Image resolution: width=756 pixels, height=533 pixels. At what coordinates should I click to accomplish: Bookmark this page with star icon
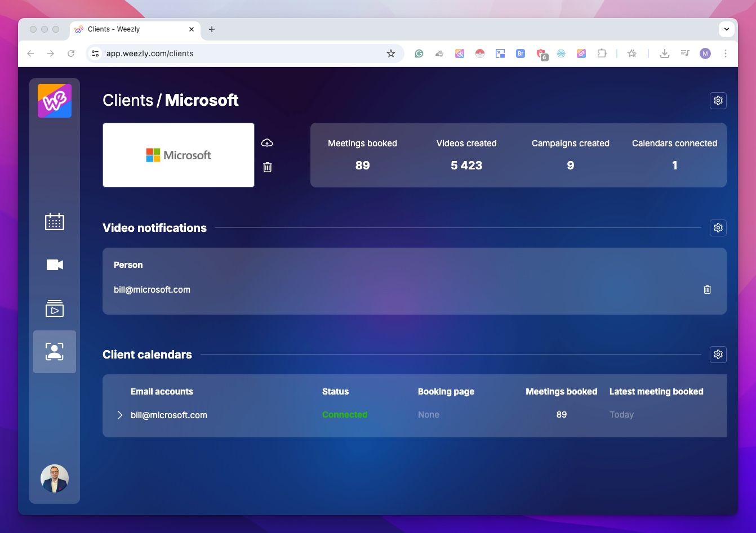click(391, 53)
